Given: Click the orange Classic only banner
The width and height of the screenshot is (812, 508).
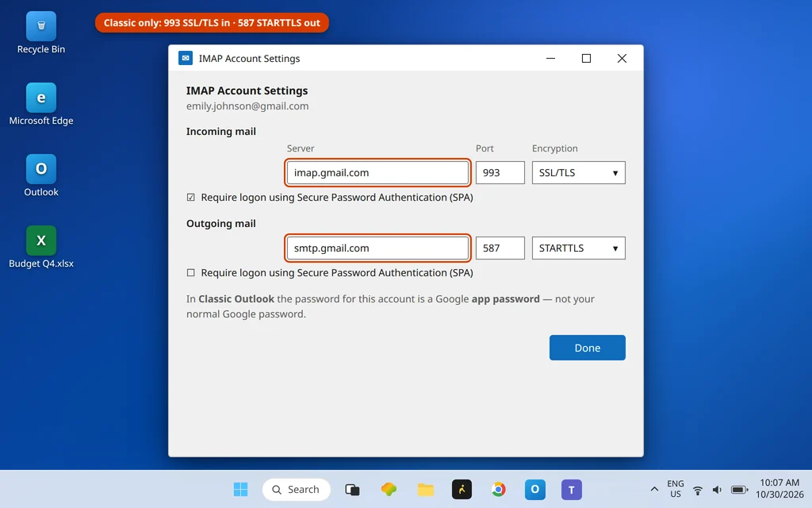Looking at the screenshot, I should pos(212,23).
